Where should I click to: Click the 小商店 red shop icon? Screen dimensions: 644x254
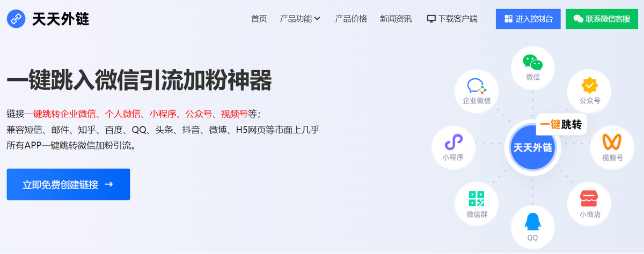589,199
